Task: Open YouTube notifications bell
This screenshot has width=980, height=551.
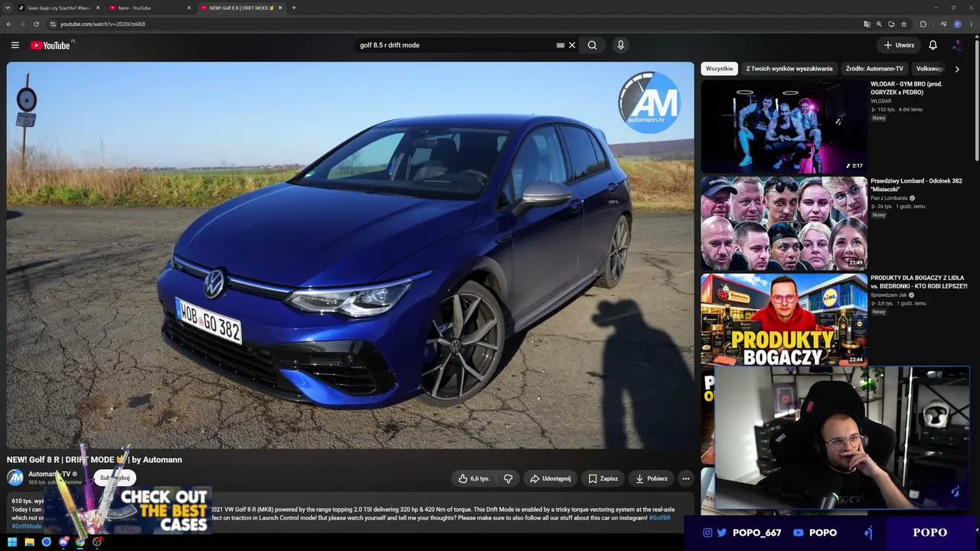Action: tap(933, 45)
